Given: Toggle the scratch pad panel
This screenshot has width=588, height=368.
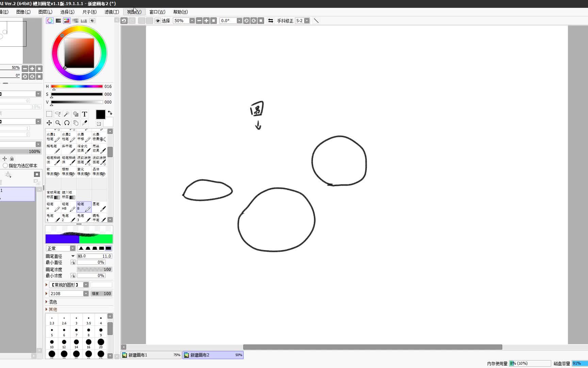Looking at the screenshot, I should point(92,21).
